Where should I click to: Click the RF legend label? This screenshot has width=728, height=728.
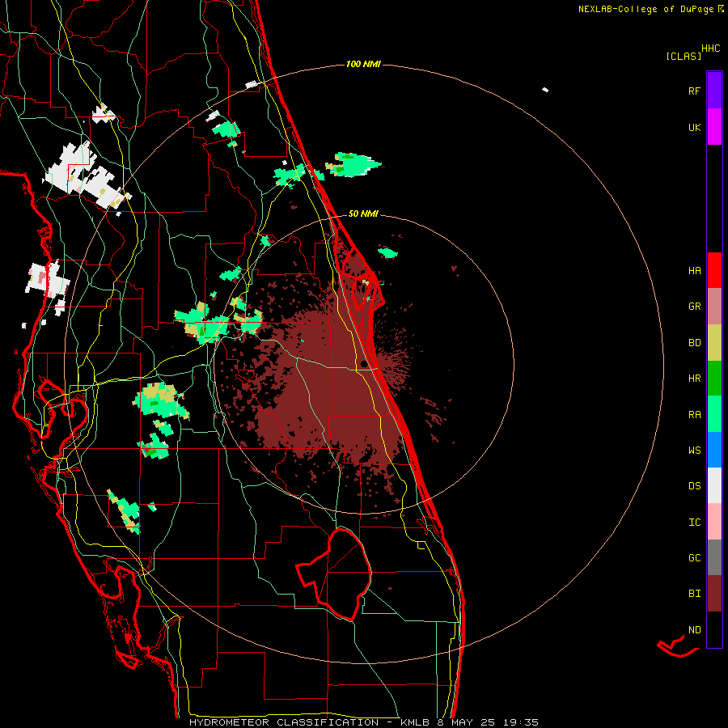pyautogui.click(x=694, y=91)
